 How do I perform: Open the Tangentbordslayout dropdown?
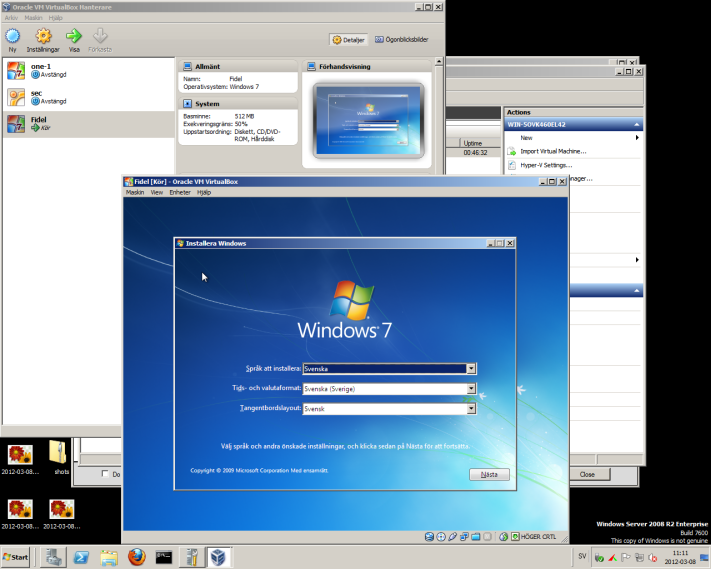point(471,408)
